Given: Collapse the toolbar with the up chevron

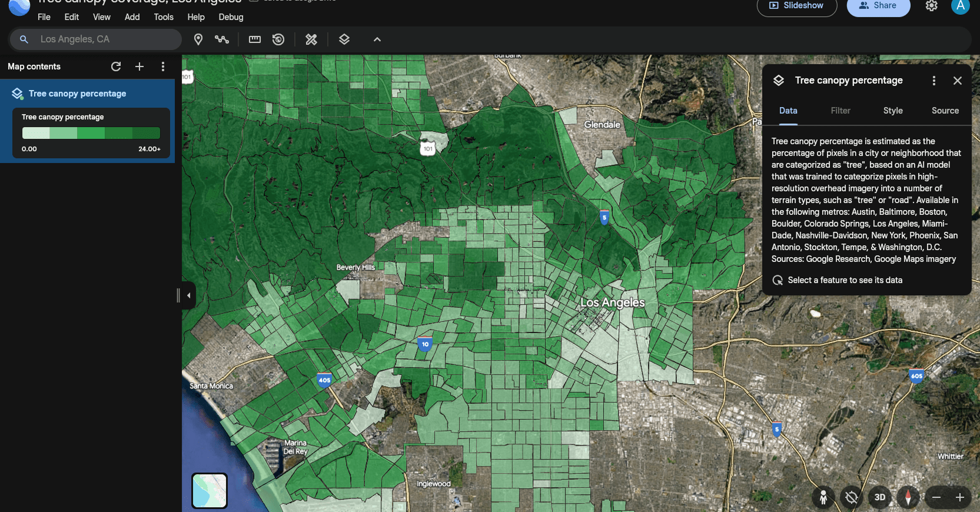Looking at the screenshot, I should tap(377, 39).
